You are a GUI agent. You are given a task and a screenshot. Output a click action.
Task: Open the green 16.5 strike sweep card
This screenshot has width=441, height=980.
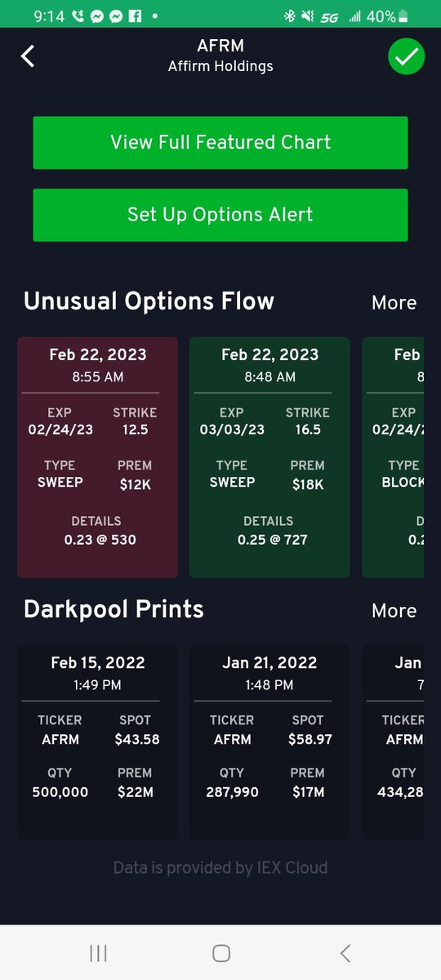click(269, 457)
